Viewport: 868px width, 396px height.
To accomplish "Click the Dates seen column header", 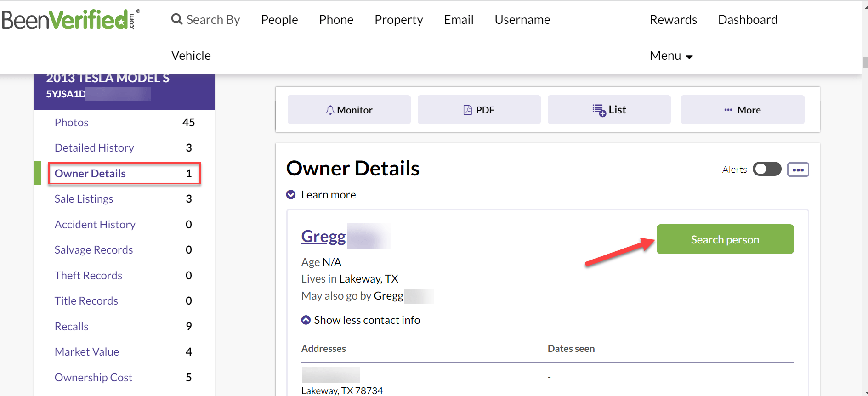I will click(571, 349).
